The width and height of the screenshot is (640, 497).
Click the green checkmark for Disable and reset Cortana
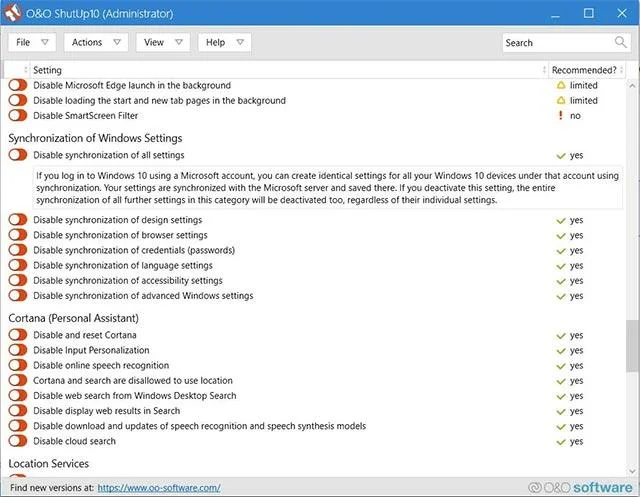pos(561,336)
